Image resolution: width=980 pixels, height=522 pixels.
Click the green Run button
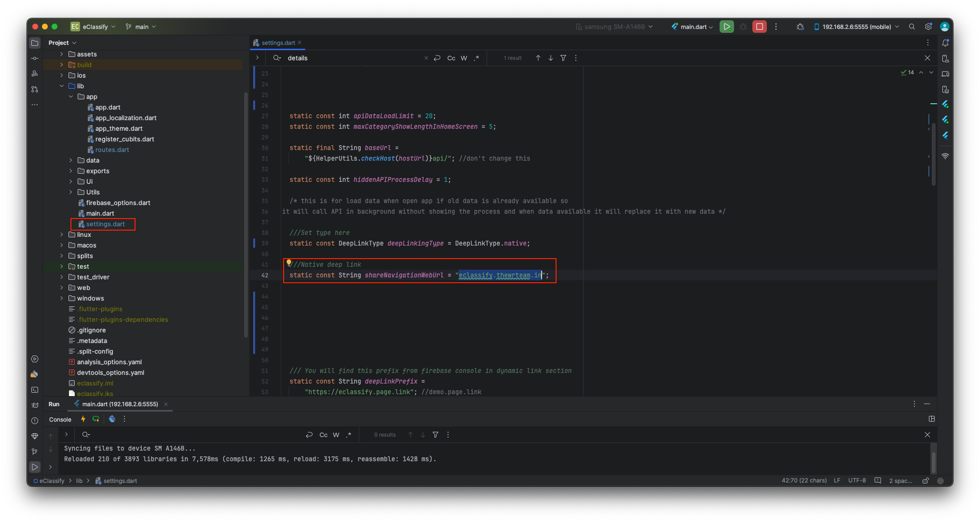pyautogui.click(x=726, y=27)
